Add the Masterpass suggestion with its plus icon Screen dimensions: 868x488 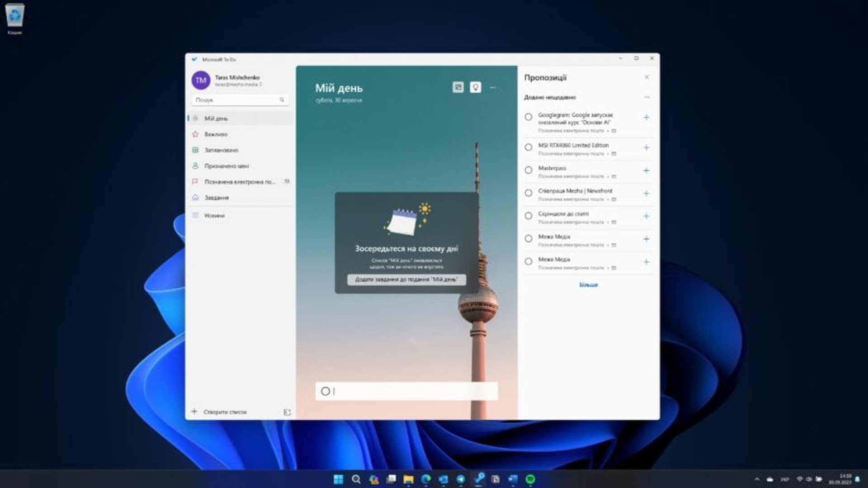pos(646,171)
